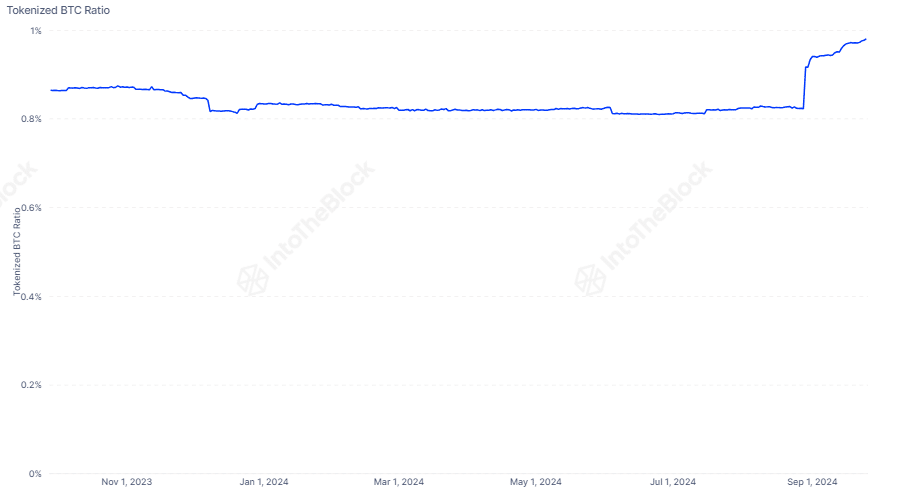Click the 0% y-axis label

tap(35, 474)
